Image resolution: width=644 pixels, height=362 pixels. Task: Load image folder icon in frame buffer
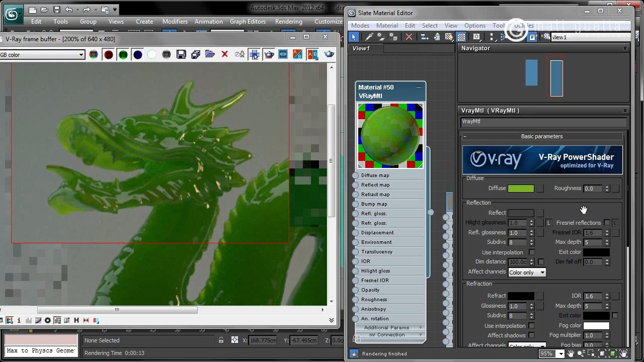coord(210,54)
